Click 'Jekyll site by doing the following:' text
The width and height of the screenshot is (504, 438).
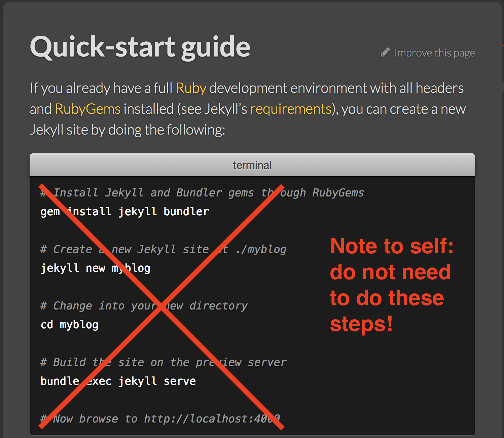[128, 130]
